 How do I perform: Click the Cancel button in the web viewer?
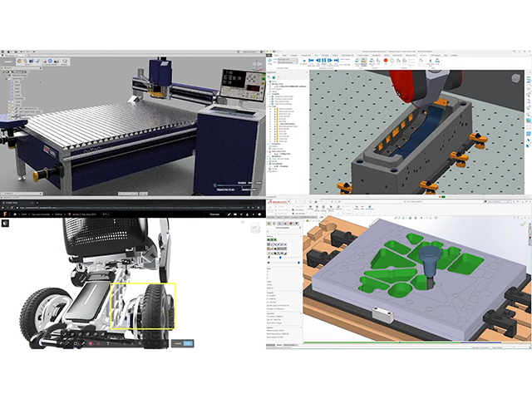(177, 342)
